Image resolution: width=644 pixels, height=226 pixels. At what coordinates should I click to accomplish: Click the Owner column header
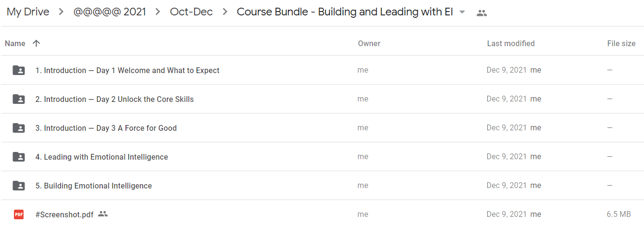pos(369,43)
